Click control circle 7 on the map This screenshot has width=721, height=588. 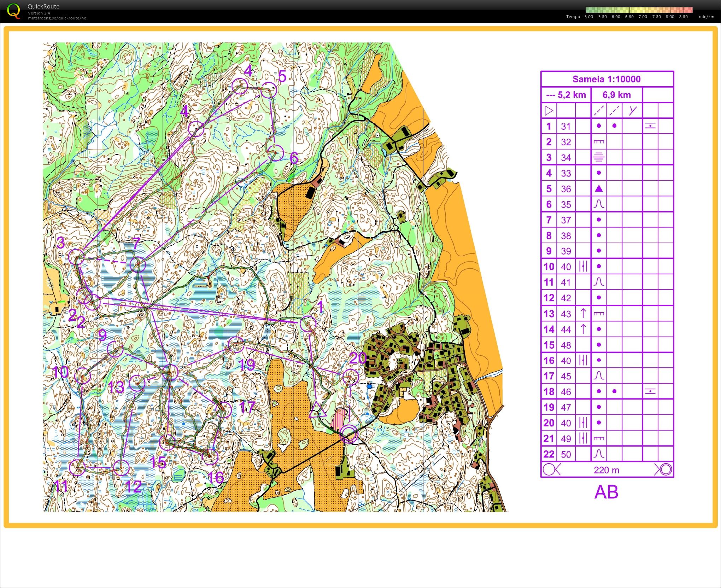click(x=138, y=265)
